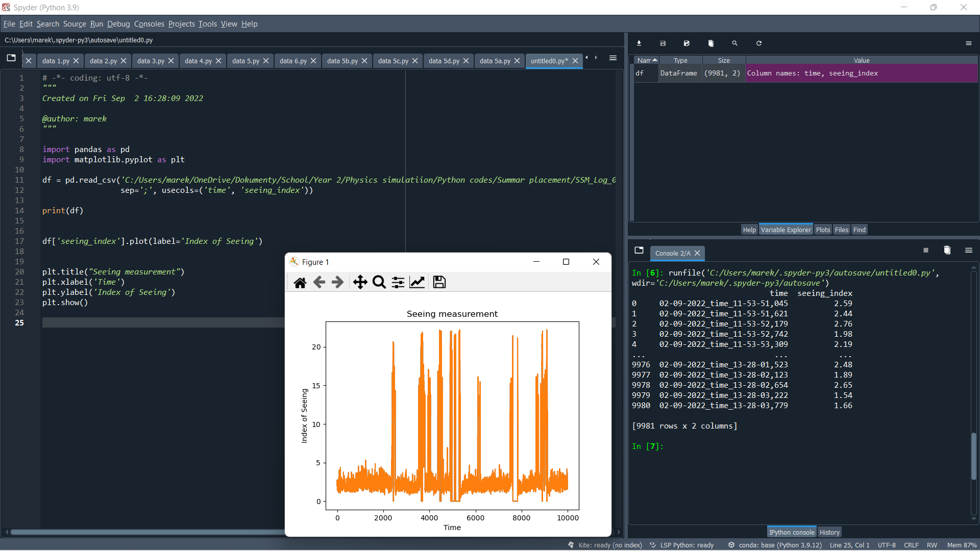Switch to the Help pane tab
The image size is (980, 551).
749,230
